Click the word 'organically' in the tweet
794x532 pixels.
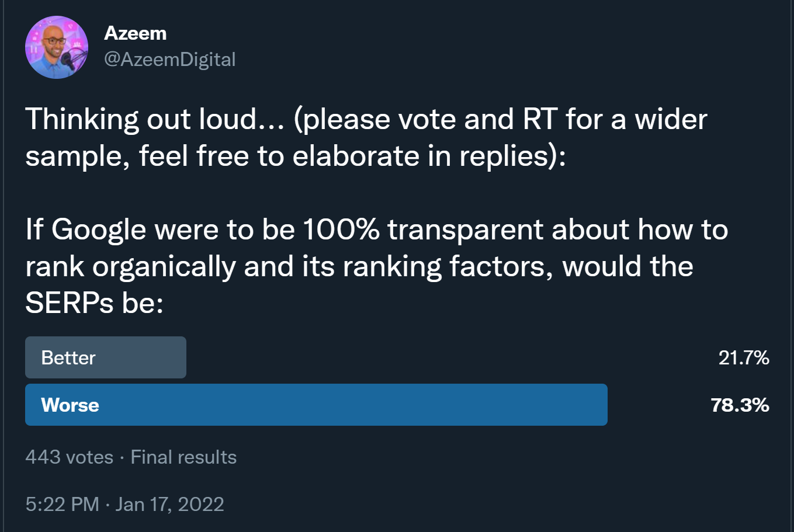coord(164,266)
